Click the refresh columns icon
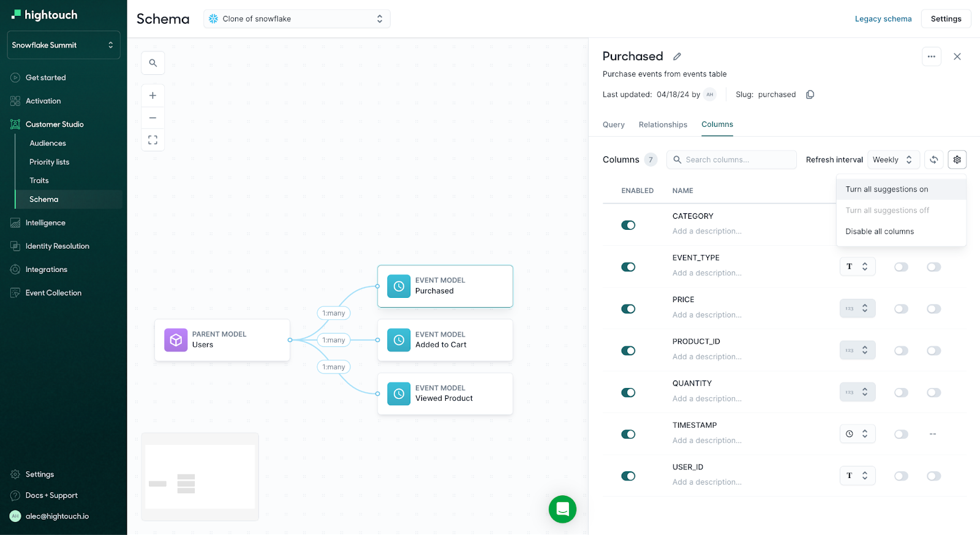This screenshot has width=980, height=535. click(933, 159)
